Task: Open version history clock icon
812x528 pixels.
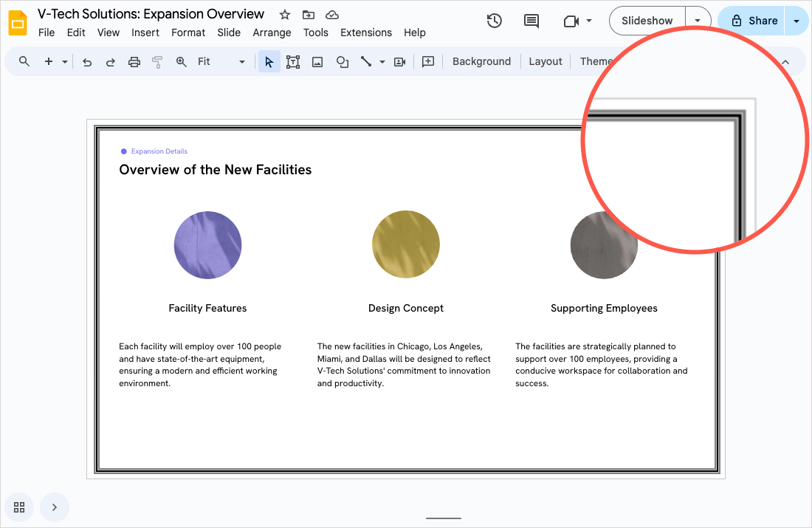Action: 495,21
